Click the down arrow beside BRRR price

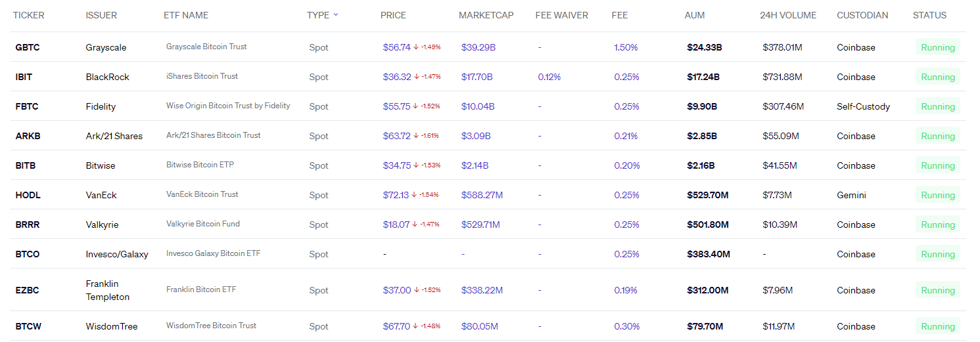point(416,224)
